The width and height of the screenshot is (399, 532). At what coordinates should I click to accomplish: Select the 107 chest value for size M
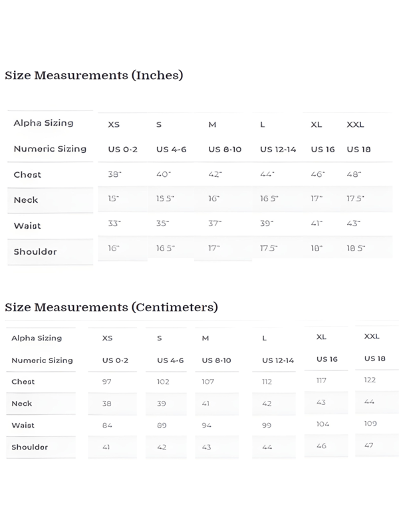208,382
